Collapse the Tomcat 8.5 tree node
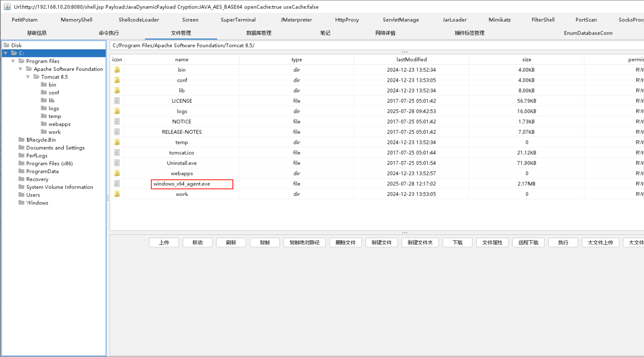Image resolution: width=644 pixels, height=357 pixels. tap(28, 77)
